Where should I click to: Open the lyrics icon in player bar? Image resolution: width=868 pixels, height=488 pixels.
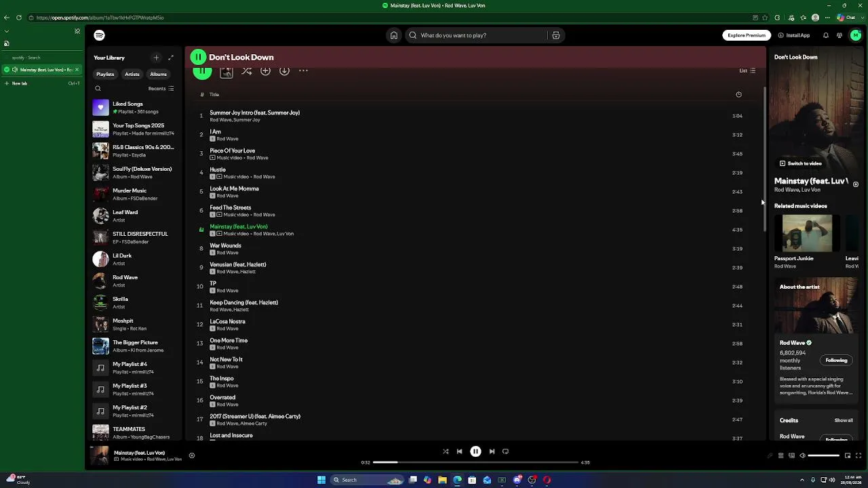click(770, 455)
